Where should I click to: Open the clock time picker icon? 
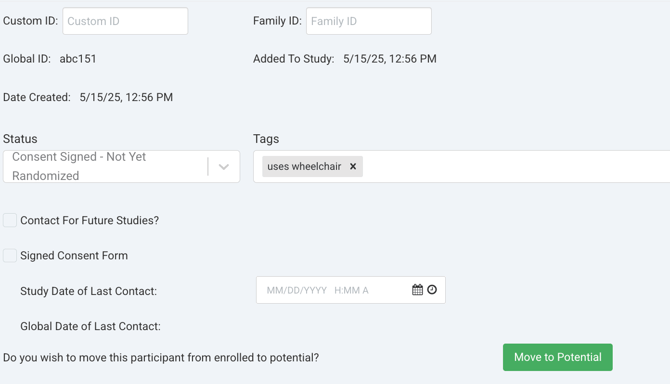432,290
